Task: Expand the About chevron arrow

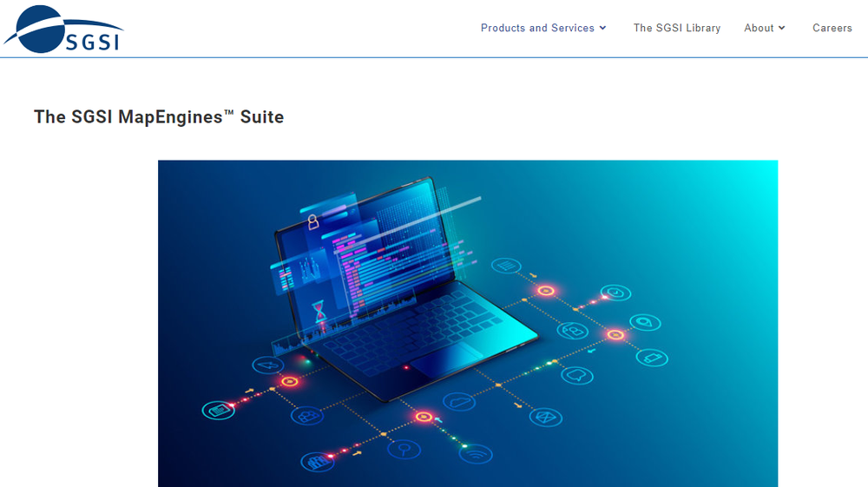Action: pyautogui.click(x=781, y=28)
